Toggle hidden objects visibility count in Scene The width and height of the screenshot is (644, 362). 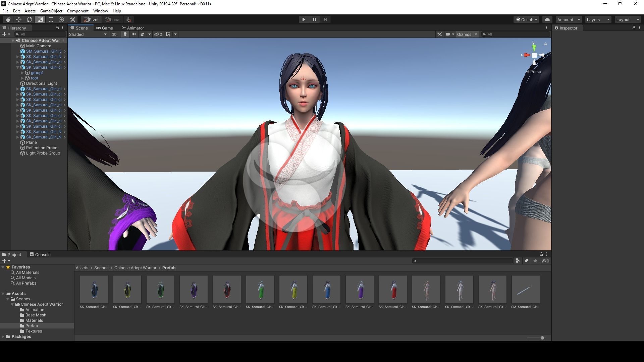(158, 34)
